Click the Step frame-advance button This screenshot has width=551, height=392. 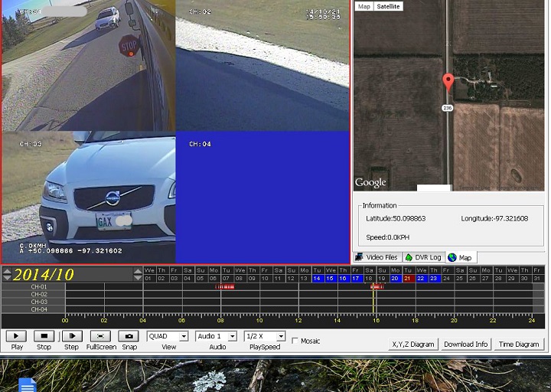coord(71,336)
